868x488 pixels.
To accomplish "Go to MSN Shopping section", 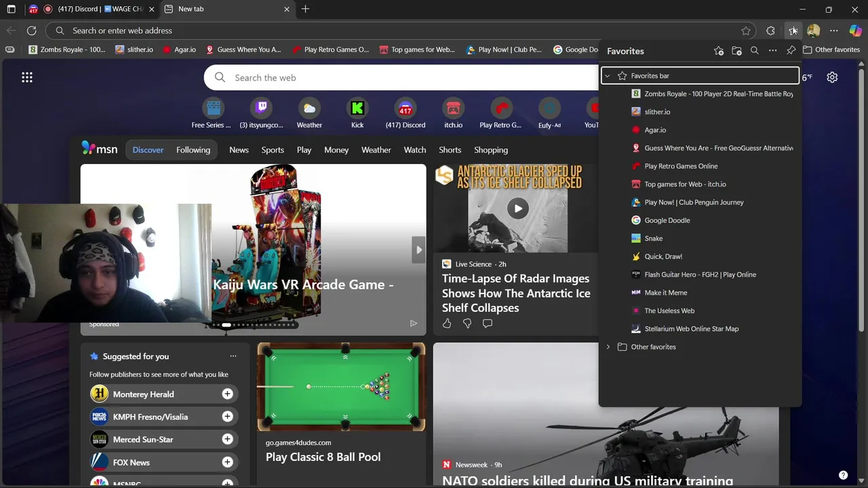I will pyautogui.click(x=491, y=150).
